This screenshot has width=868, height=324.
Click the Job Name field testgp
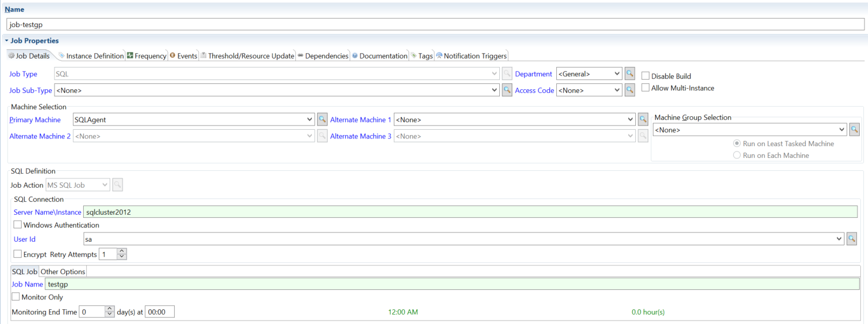(452, 284)
